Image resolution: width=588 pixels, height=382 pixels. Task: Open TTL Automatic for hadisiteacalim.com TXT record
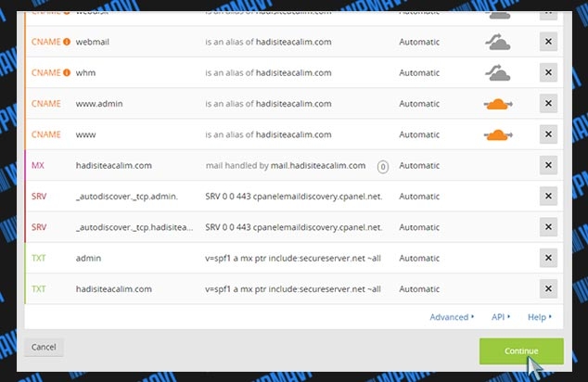coord(419,289)
